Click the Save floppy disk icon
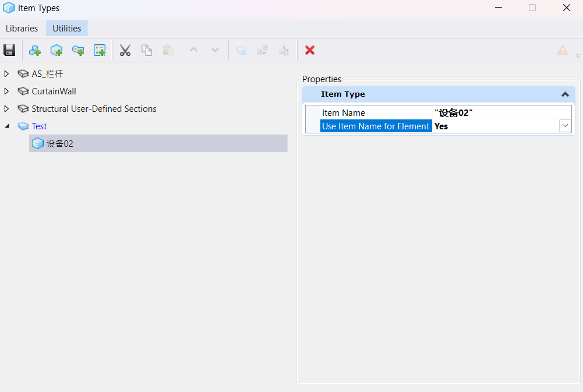This screenshot has height=392, width=583. (9, 50)
